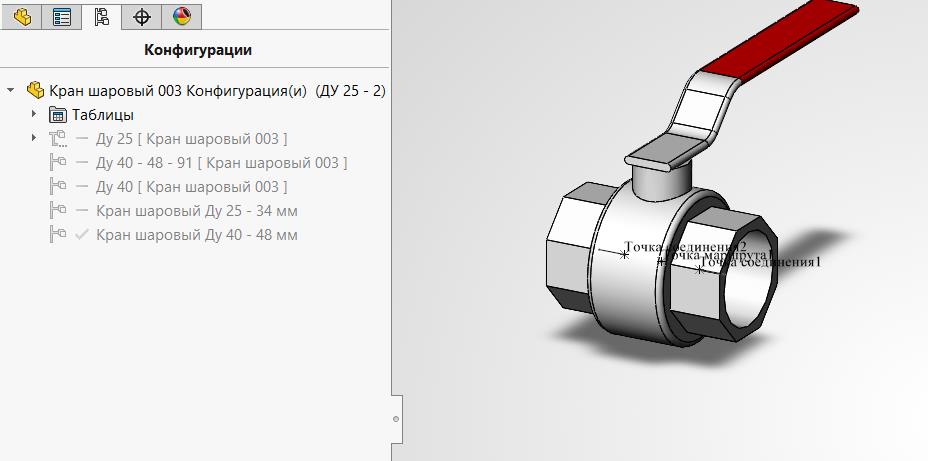Open the DisplayManager color sphere tab
The width and height of the screenshot is (928, 461).
tap(182, 17)
